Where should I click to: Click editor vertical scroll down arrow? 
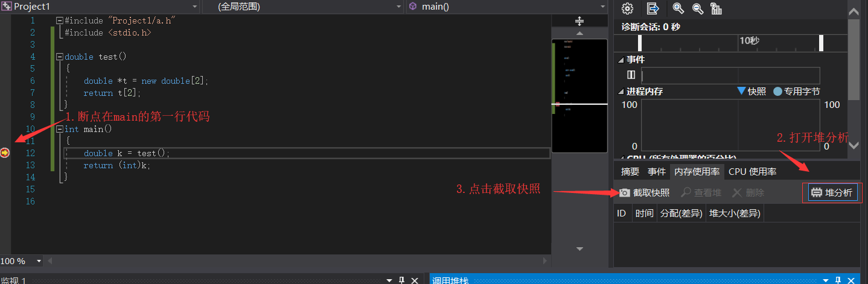(x=579, y=249)
